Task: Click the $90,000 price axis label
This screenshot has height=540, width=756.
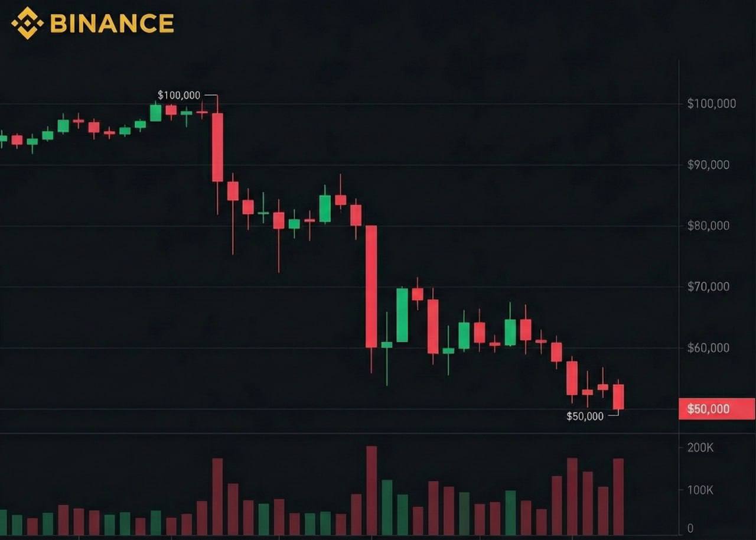Action: tap(708, 165)
